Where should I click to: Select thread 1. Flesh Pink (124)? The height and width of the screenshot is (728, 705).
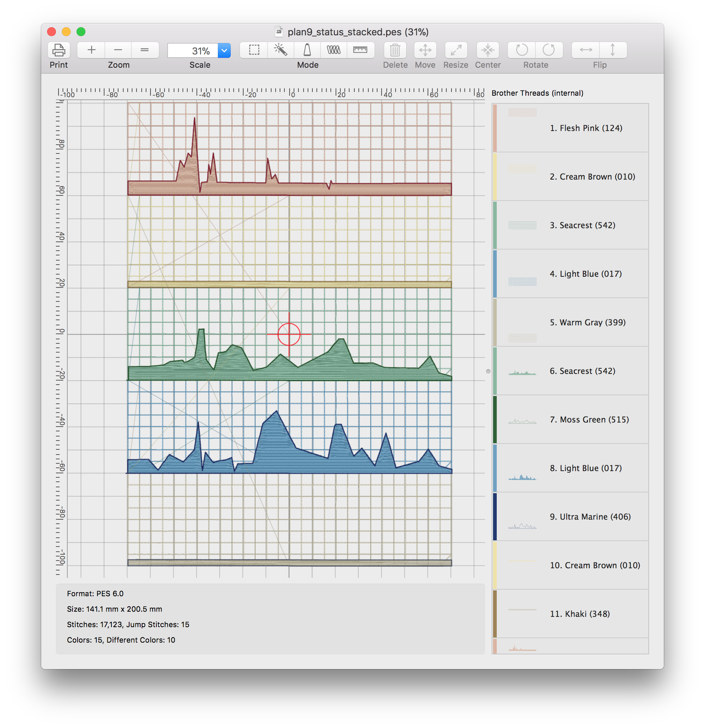tap(570, 128)
